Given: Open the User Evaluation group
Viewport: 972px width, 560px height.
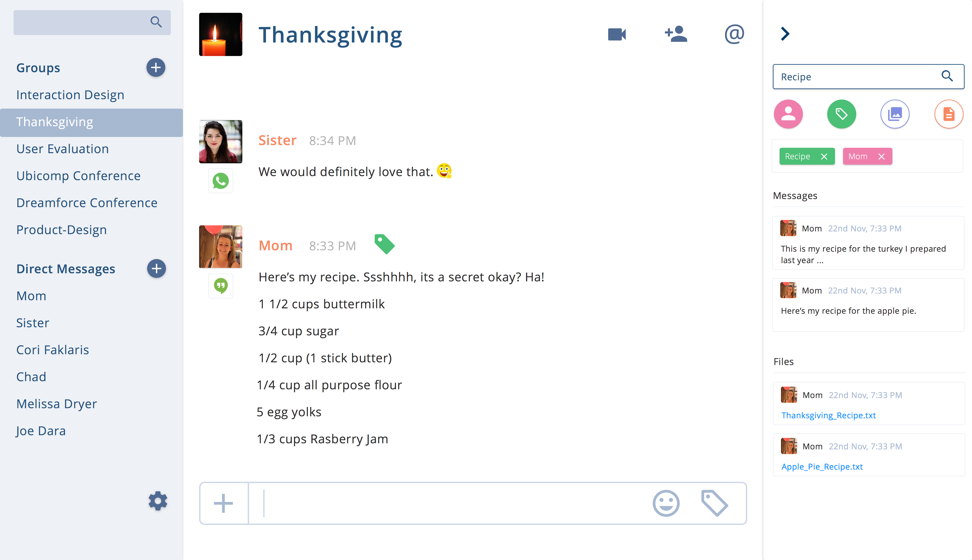Looking at the screenshot, I should (62, 149).
